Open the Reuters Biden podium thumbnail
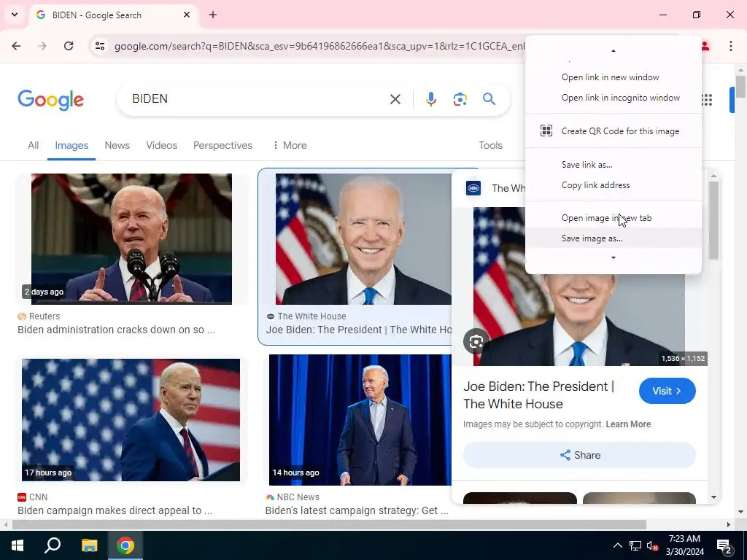747x560 pixels. tap(131, 239)
